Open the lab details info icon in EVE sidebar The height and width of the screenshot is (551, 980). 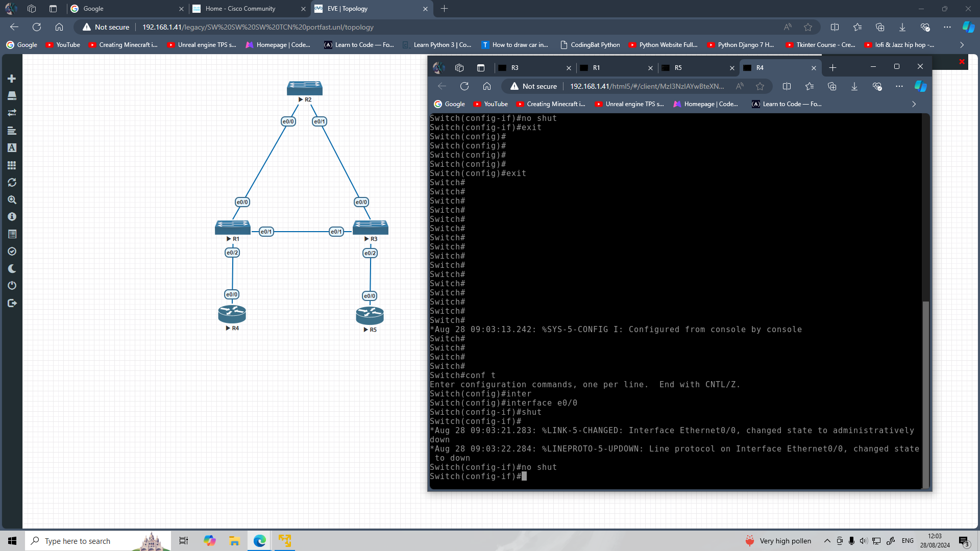tap(12, 216)
